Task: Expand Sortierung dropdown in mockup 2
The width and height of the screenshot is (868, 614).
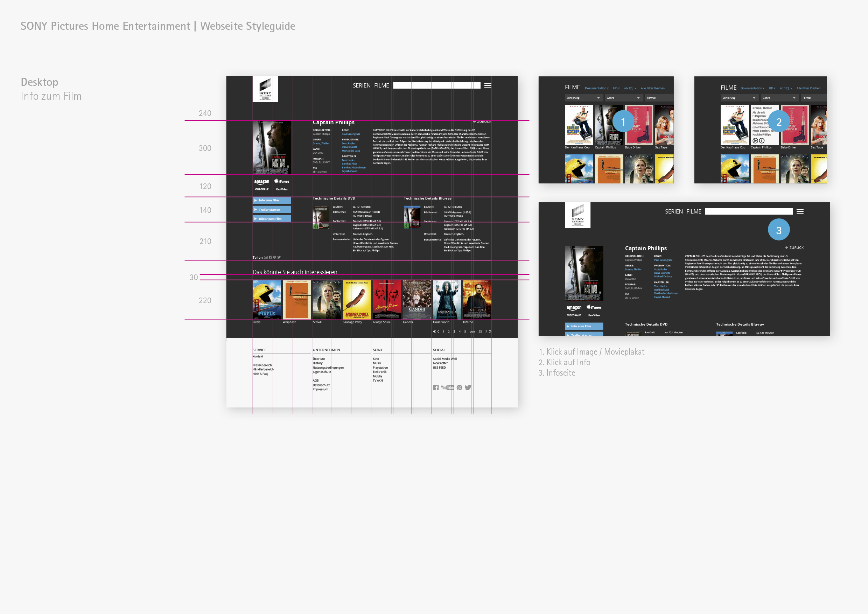Action: (x=739, y=98)
